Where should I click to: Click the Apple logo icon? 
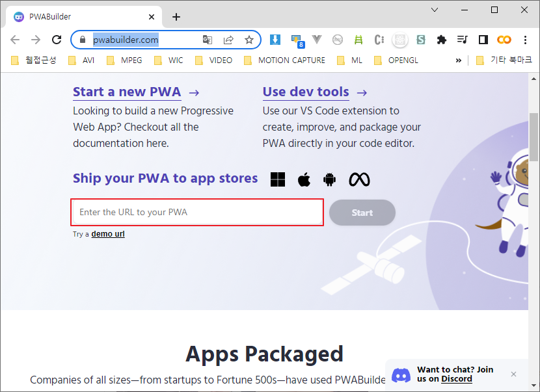point(304,179)
